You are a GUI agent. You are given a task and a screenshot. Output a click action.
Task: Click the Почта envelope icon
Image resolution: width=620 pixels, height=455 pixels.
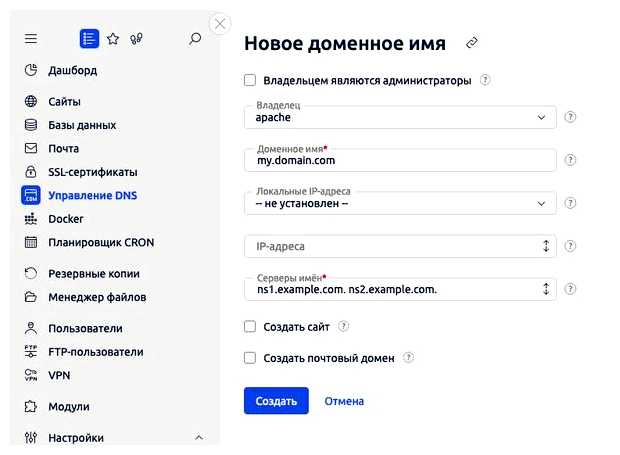tap(31, 148)
